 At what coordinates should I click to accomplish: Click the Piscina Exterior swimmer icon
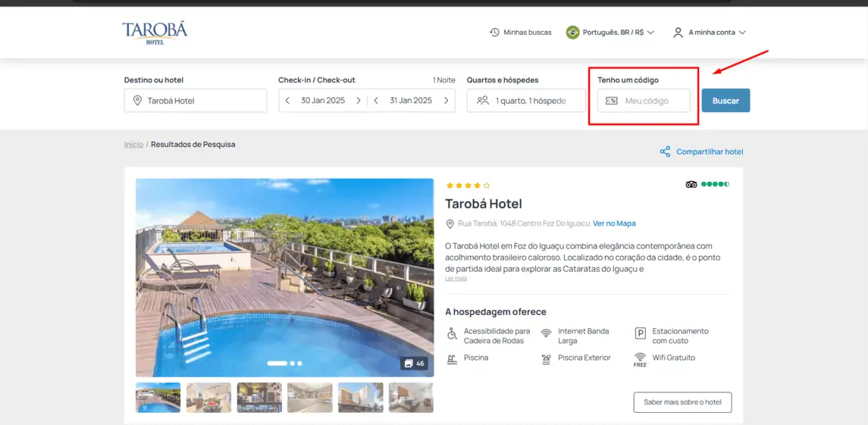point(547,360)
